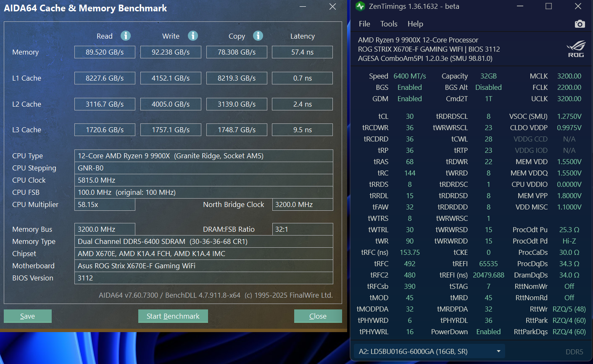Click ProcOdt Pu value 25.3 Ω

pyautogui.click(x=569, y=230)
